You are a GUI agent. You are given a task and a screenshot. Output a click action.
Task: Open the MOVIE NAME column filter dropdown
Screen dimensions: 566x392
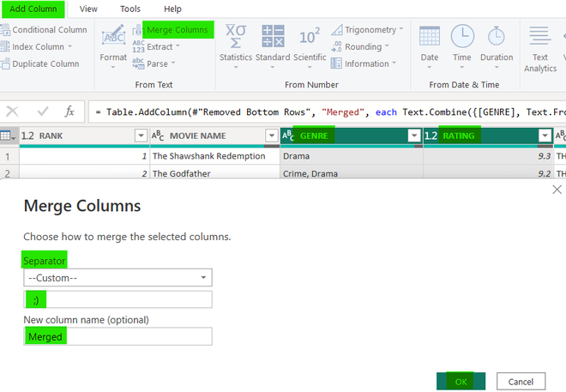pyautogui.click(x=272, y=136)
